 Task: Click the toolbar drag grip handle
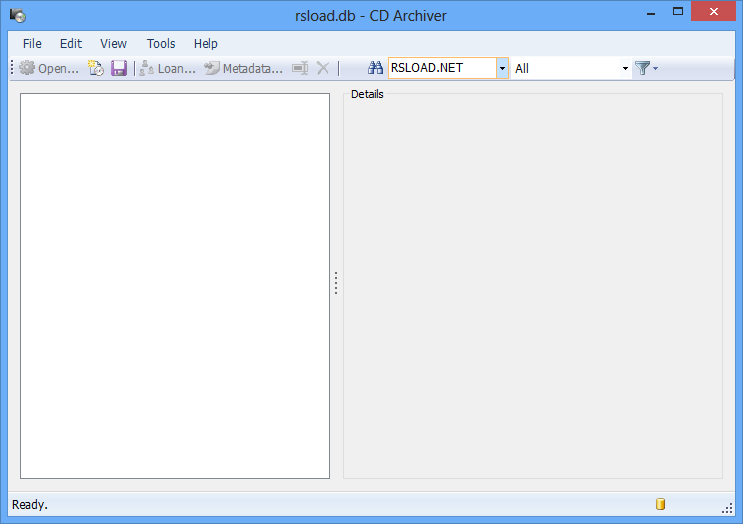[x=12, y=68]
